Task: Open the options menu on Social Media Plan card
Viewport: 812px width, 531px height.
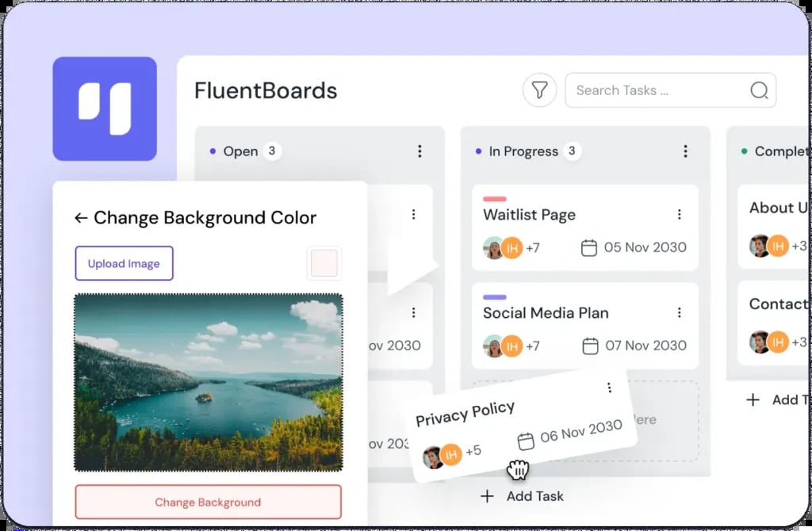Action: (679, 312)
